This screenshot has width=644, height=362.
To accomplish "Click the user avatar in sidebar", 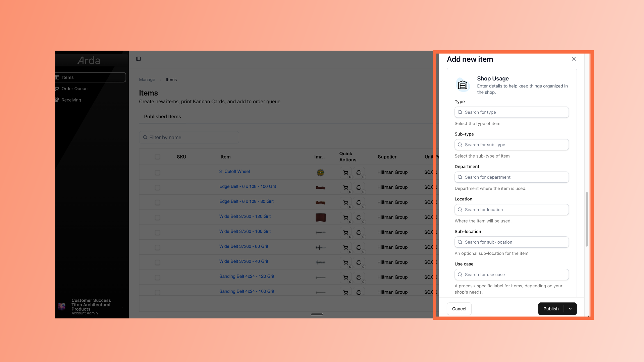I will pos(62,306).
